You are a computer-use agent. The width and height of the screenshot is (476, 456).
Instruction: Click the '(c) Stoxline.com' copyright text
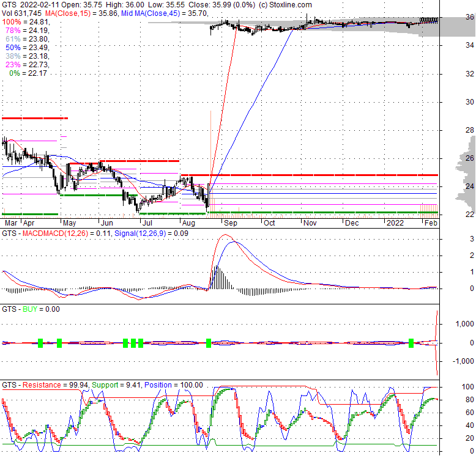click(x=285, y=5)
